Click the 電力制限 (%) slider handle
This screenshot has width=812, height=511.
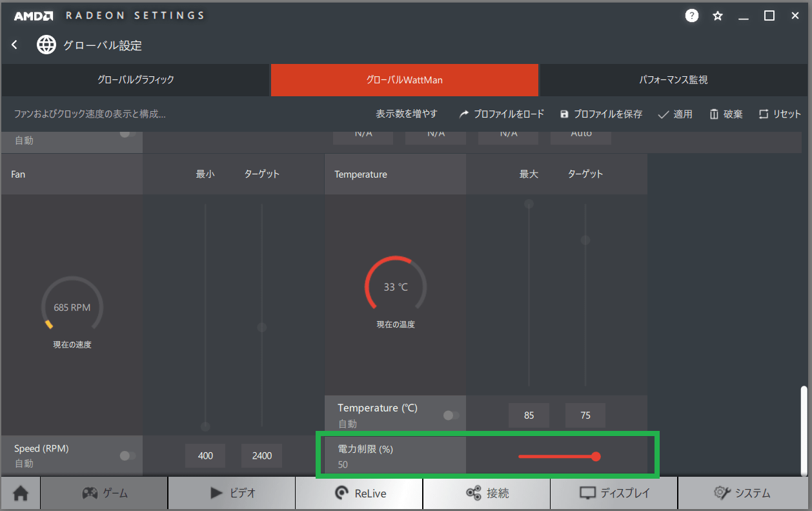(596, 457)
